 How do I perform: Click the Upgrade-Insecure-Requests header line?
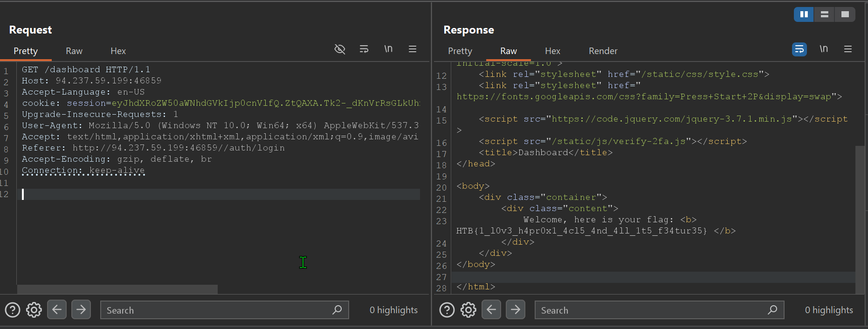click(100, 114)
